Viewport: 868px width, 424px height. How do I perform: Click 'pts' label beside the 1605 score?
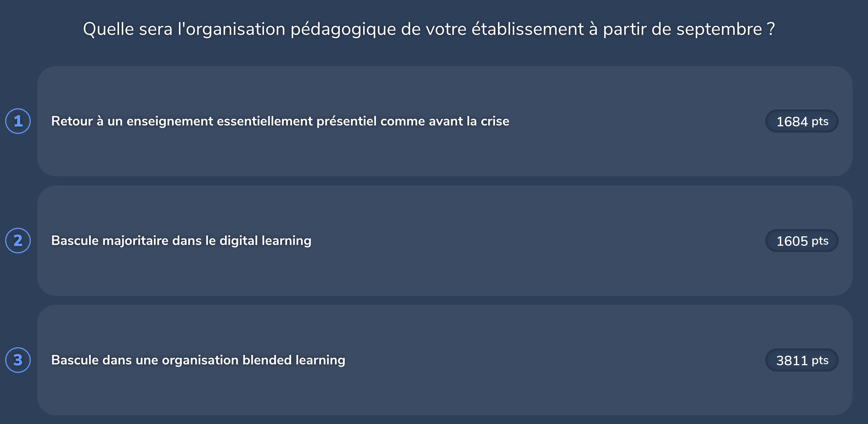pyautogui.click(x=820, y=241)
